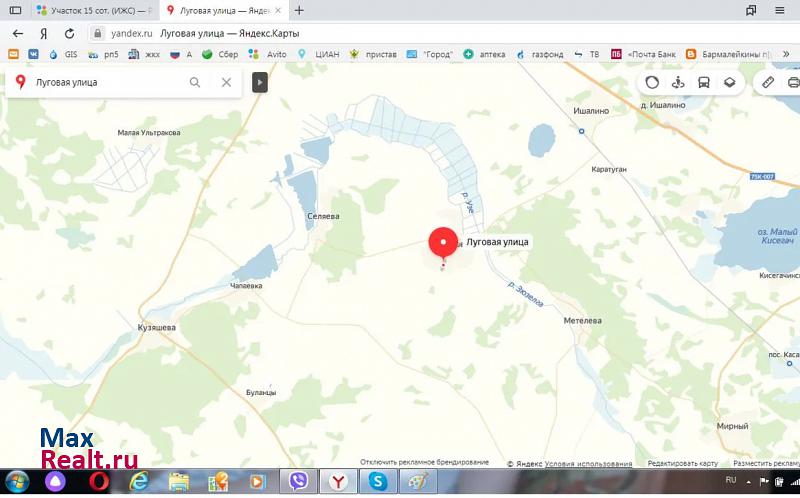Click Редактировать карту link
The height and width of the screenshot is (498, 800).
point(682,464)
